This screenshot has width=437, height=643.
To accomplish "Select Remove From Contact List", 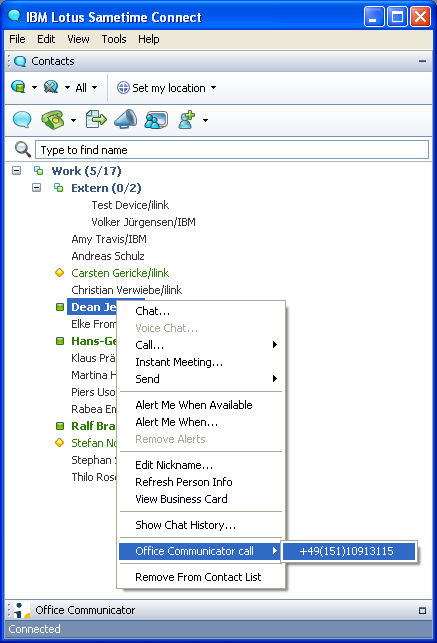I will (x=201, y=577).
